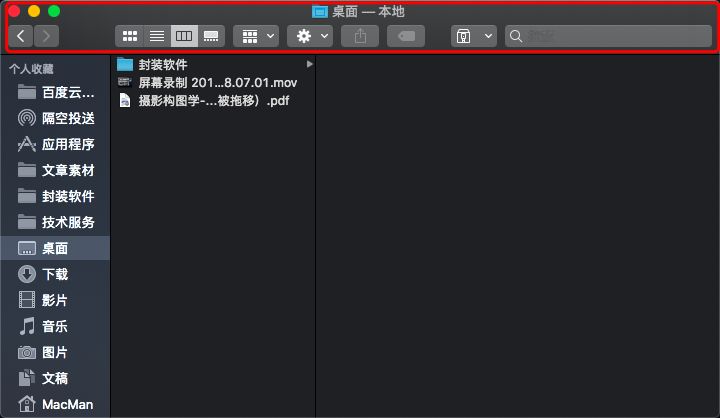Viewport: 720px width, 418px height.
Task: Click the search magnifier icon
Action: pyautogui.click(x=516, y=36)
